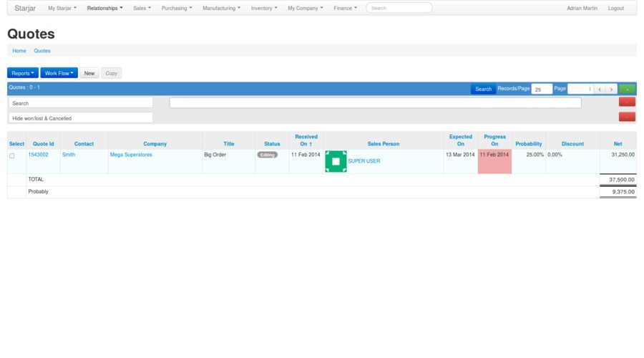644x358 pixels.
Task: Go to the previous page arrow
Action: (x=600, y=89)
